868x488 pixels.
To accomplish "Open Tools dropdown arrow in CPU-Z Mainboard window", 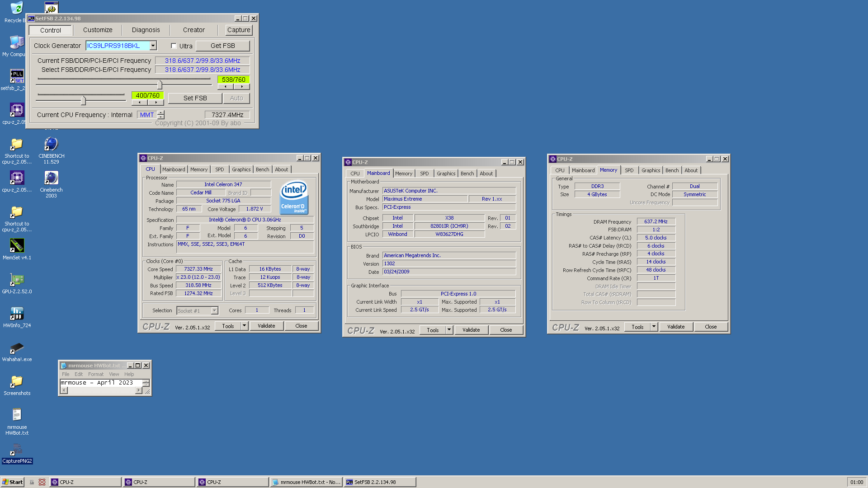I will click(449, 330).
